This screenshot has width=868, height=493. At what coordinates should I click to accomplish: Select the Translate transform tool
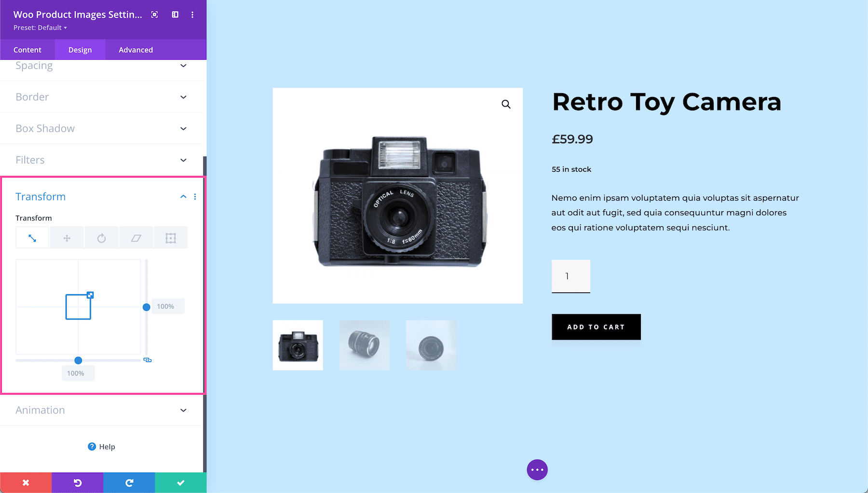(67, 237)
